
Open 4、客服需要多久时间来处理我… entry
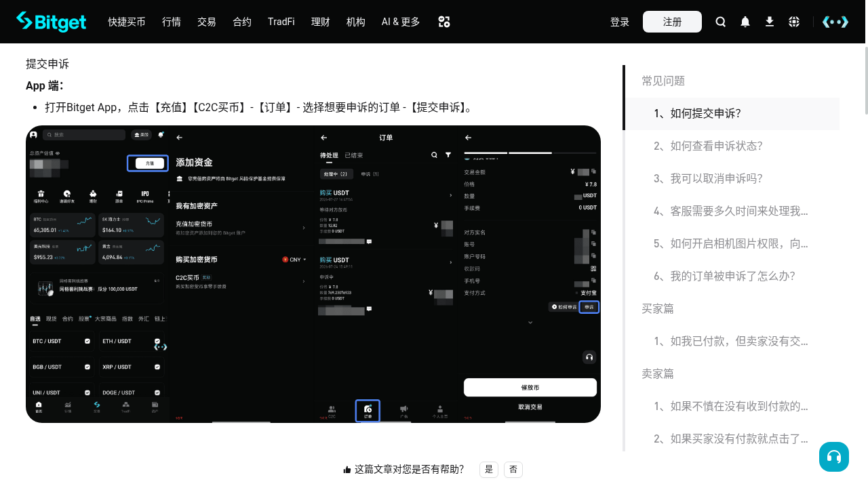(x=732, y=211)
